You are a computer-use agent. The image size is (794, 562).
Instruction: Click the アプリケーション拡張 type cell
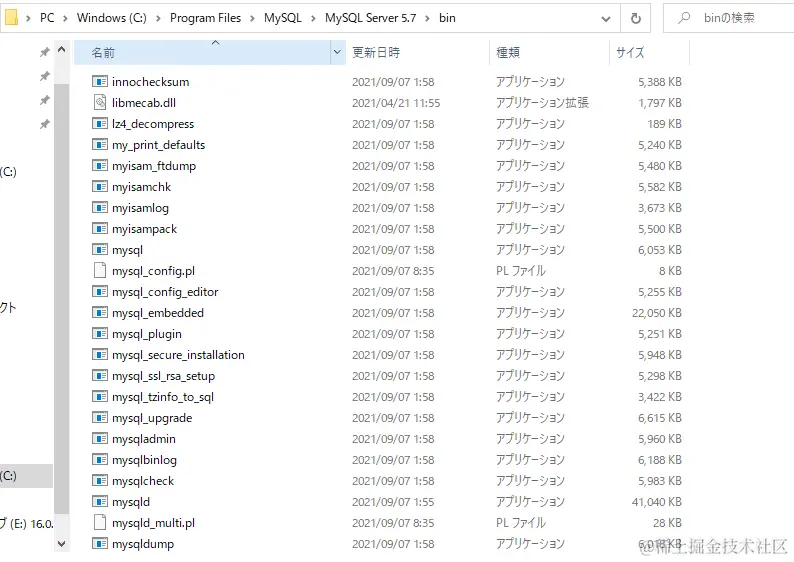(542, 103)
